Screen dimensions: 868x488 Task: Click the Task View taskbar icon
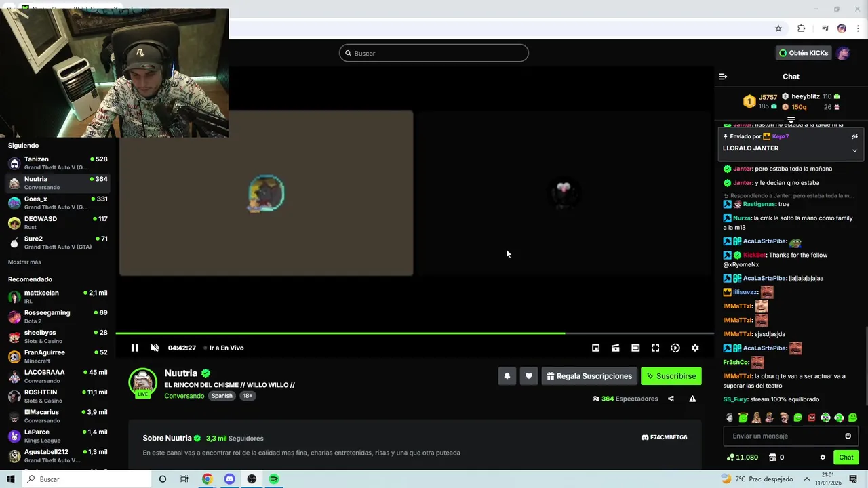(x=184, y=479)
